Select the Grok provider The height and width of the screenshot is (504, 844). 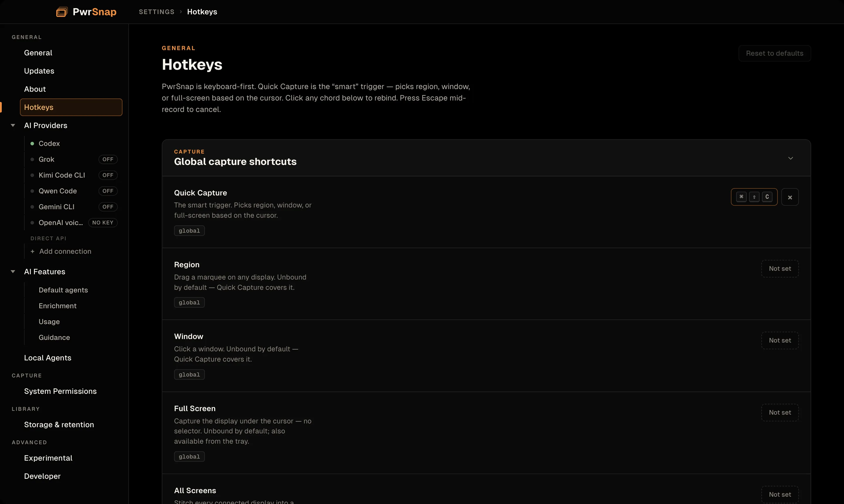click(47, 159)
